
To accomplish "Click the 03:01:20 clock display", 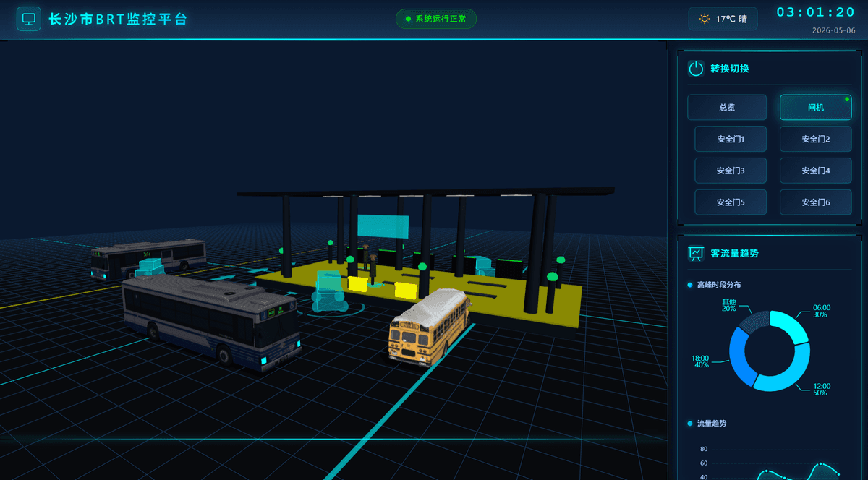I will (816, 12).
